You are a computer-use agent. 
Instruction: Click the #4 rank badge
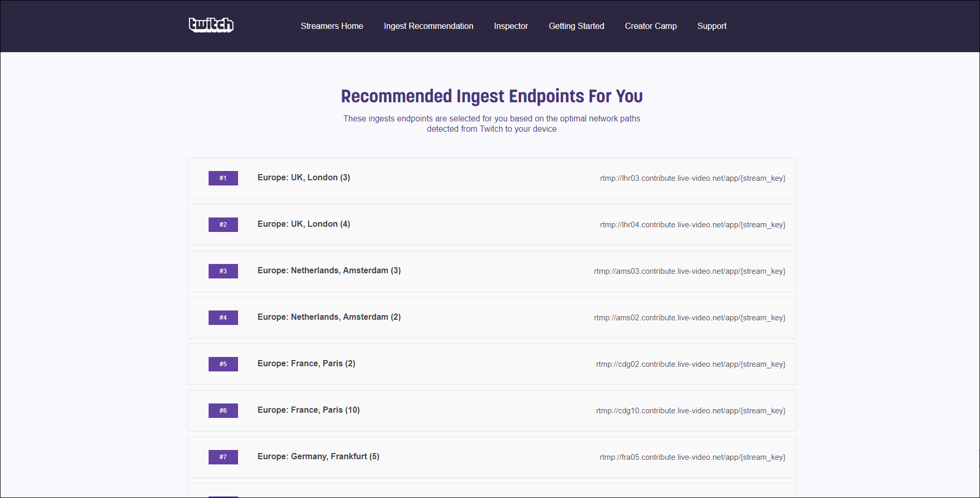coord(223,318)
